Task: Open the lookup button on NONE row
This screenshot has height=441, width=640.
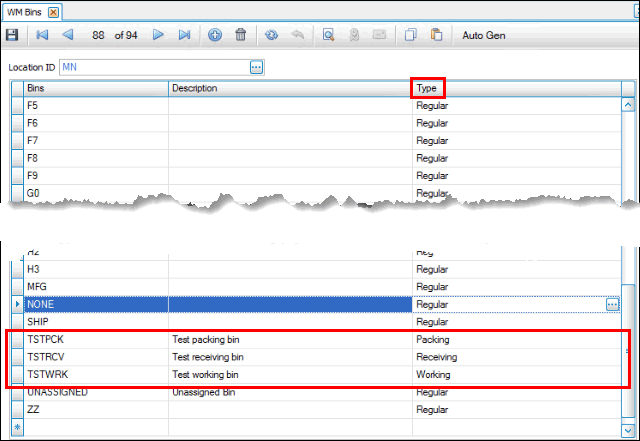Action: pos(612,304)
